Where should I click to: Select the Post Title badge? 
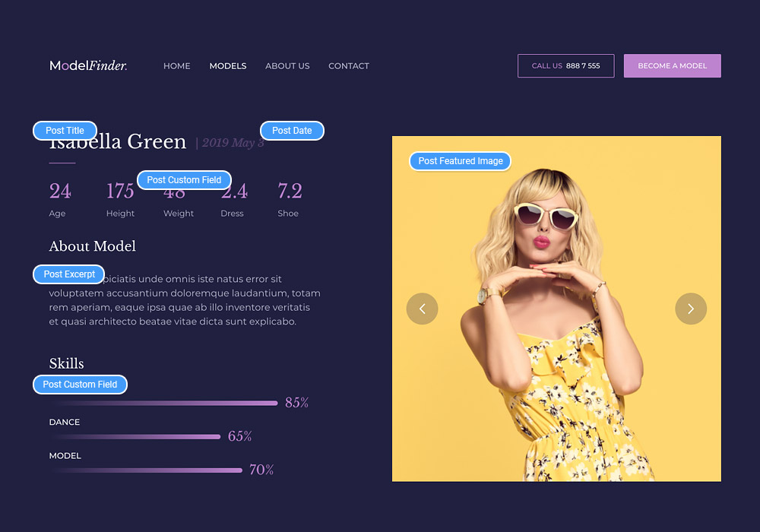point(65,131)
